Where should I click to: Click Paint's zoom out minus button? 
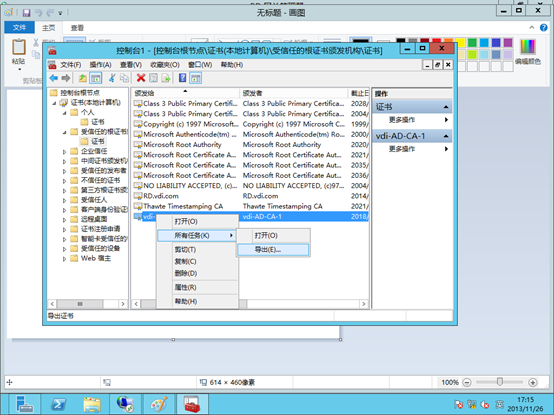click(467, 382)
